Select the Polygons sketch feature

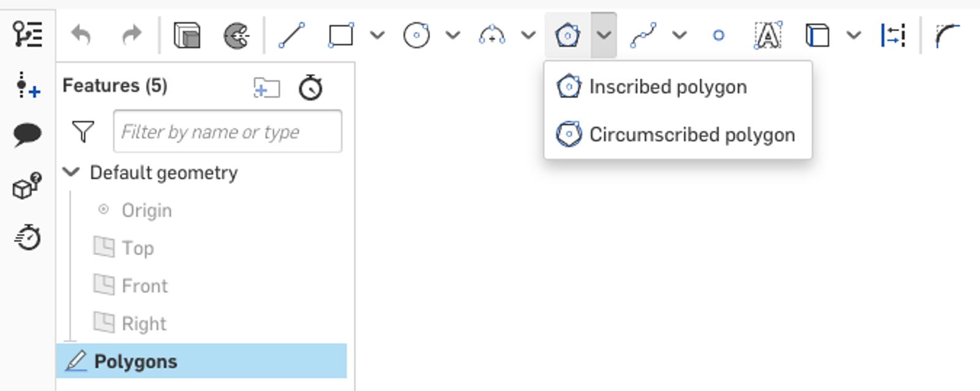coord(135,362)
